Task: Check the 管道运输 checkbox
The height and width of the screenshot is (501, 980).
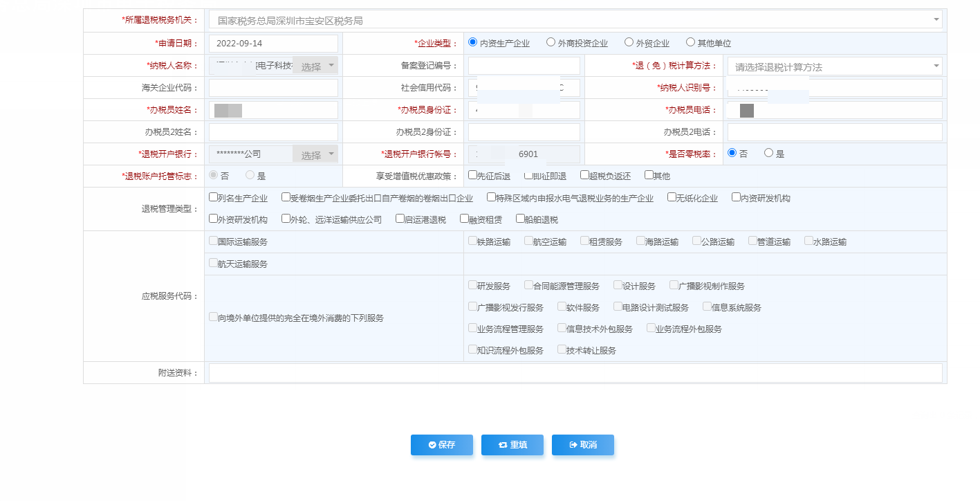Action: click(x=752, y=241)
